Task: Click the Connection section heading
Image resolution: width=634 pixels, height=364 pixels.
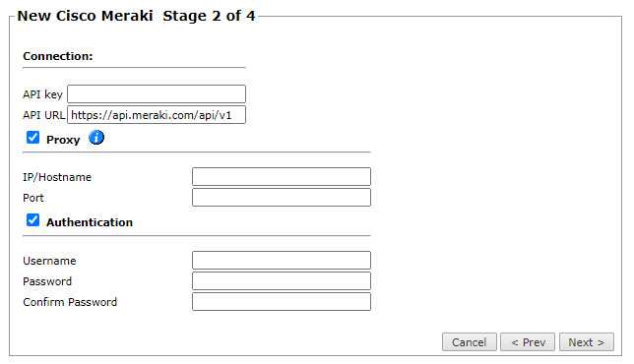Action: [58, 56]
